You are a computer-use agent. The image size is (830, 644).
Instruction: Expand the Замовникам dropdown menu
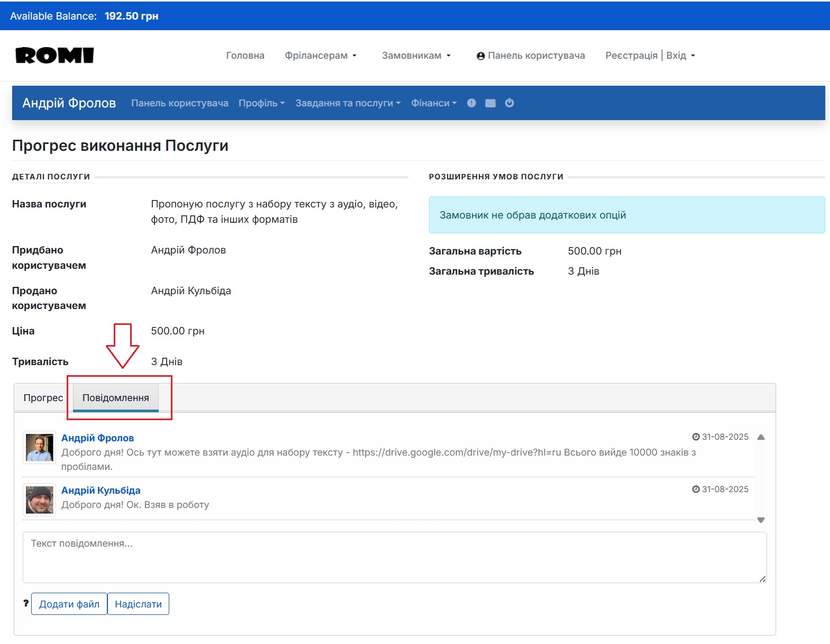(x=416, y=56)
